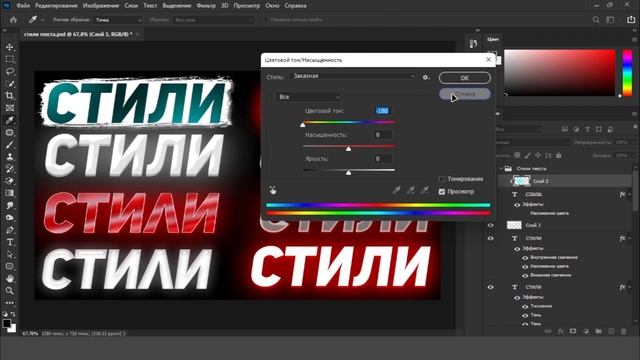Select the Clone Stamp tool
Viewport: 640px width, 360px height.
pos(9,157)
